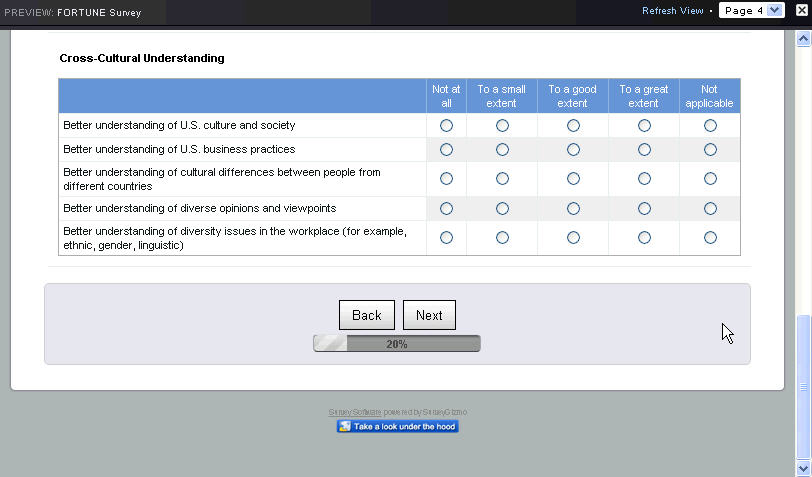Image resolution: width=812 pixels, height=477 pixels.
Task: Go to the next survey page
Action: point(429,315)
